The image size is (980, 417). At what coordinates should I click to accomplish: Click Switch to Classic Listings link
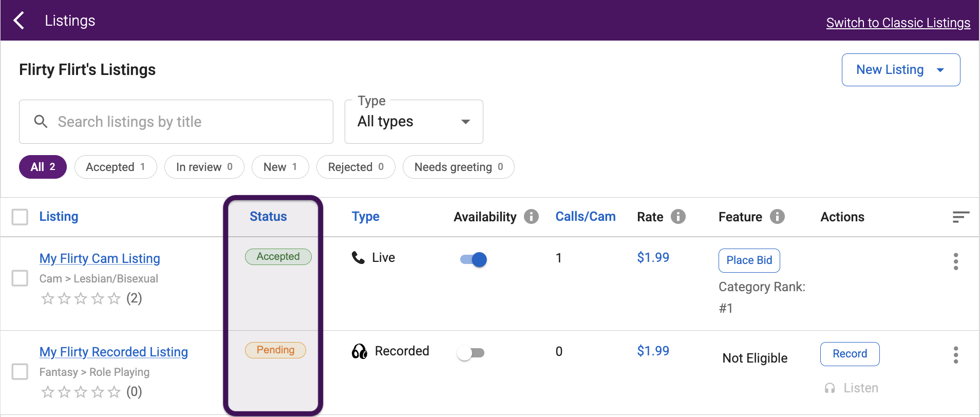[898, 23]
